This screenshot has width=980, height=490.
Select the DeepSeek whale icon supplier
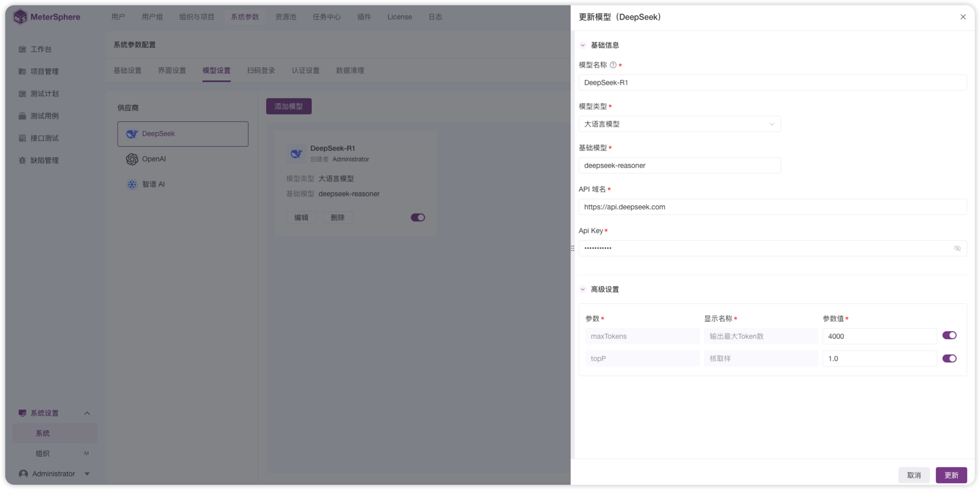[x=132, y=134]
